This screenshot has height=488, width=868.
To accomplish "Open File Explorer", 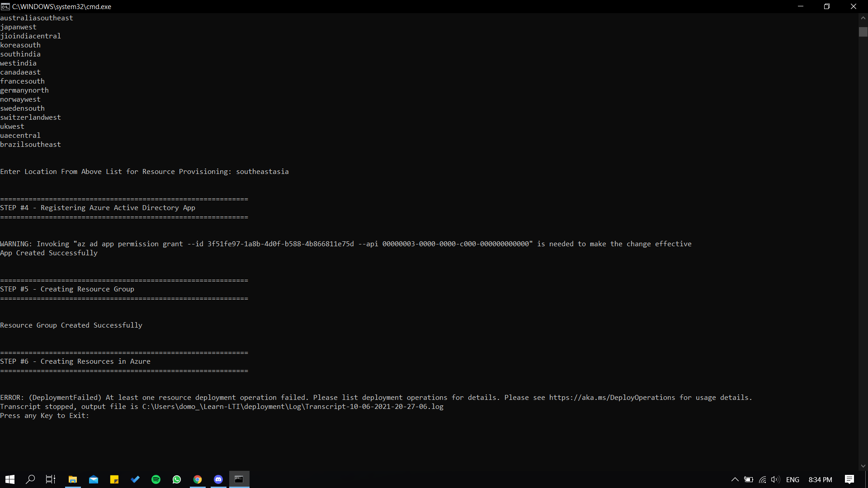I will pyautogui.click(x=72, y=479).
